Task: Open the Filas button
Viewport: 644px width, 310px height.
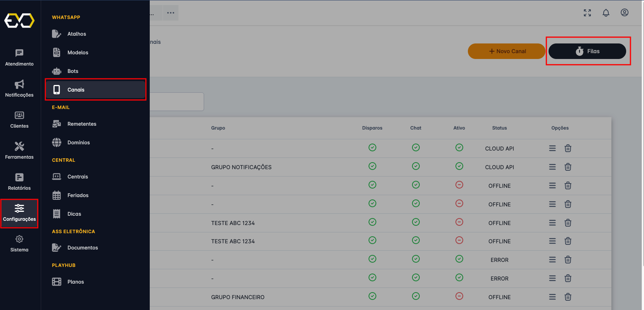Action: coord(587,51)
